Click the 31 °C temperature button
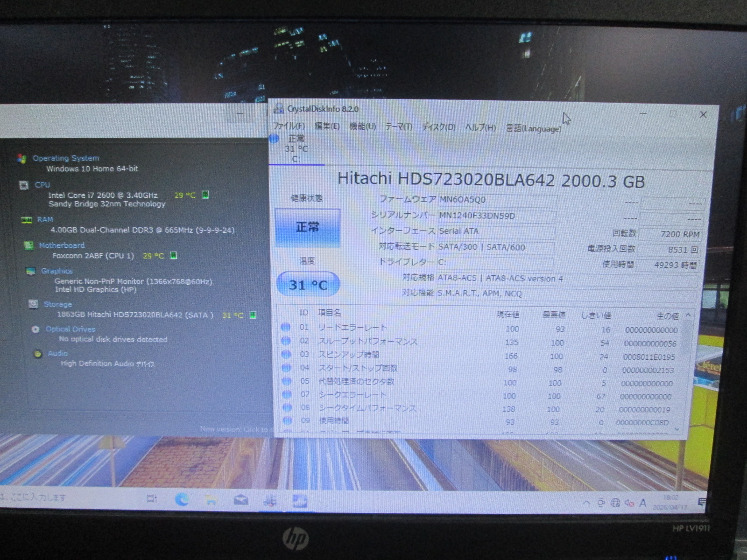Screen dimensions: 747x560 pyautogui.click(x=308, y=285)
